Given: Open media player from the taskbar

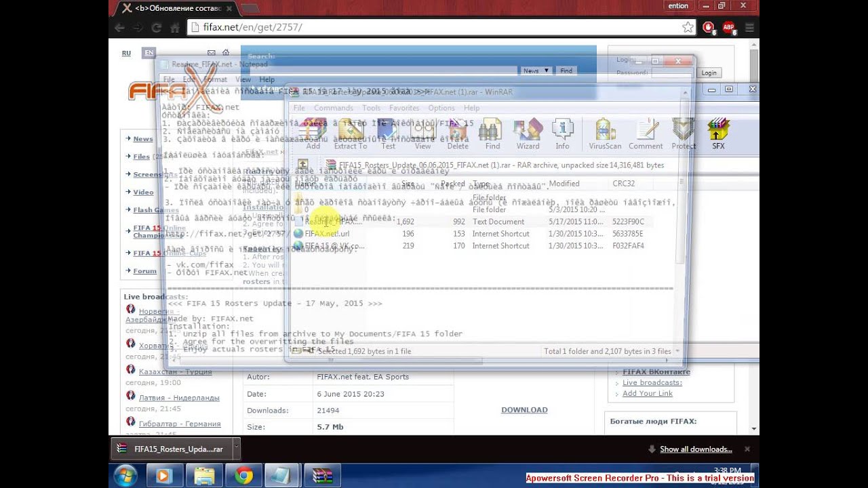Looking at the screenshot, I should (163, 476).
